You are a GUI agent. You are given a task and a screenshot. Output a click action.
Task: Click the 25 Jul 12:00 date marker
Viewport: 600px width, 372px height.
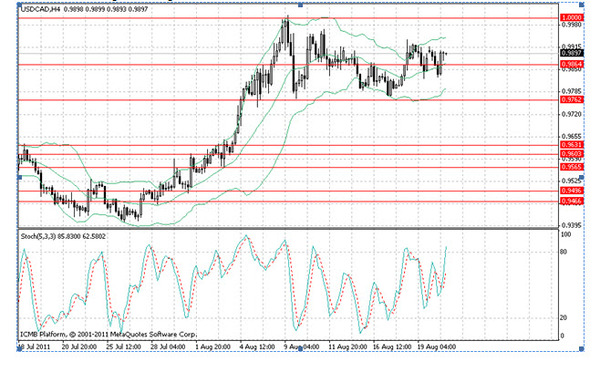(123, 347)
